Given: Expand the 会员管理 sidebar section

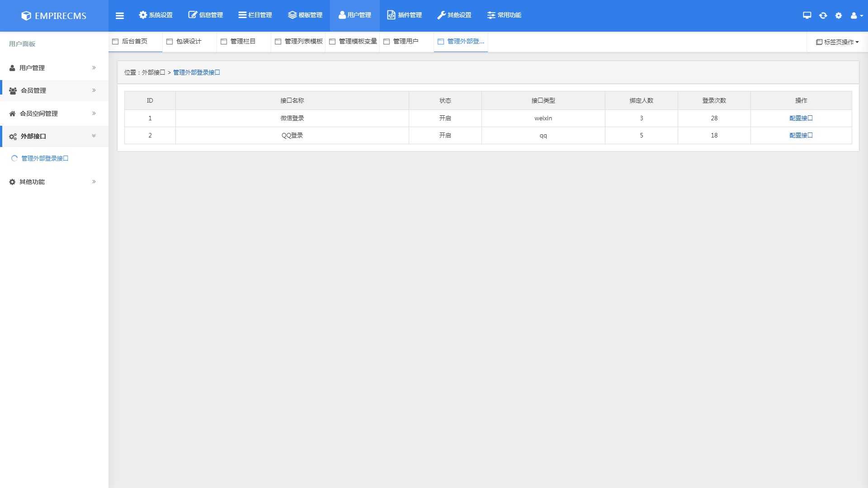Looking at the screenshot, I should click(54, 90).
